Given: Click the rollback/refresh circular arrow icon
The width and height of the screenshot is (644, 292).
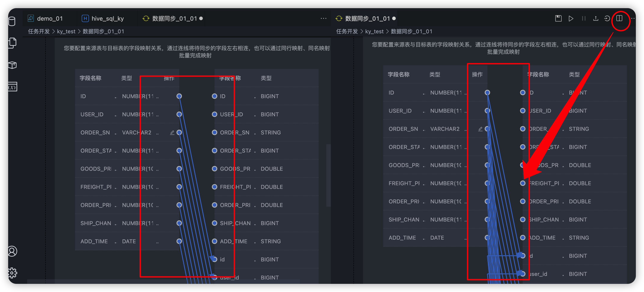Looking at the screenshot, I should 608,18.
